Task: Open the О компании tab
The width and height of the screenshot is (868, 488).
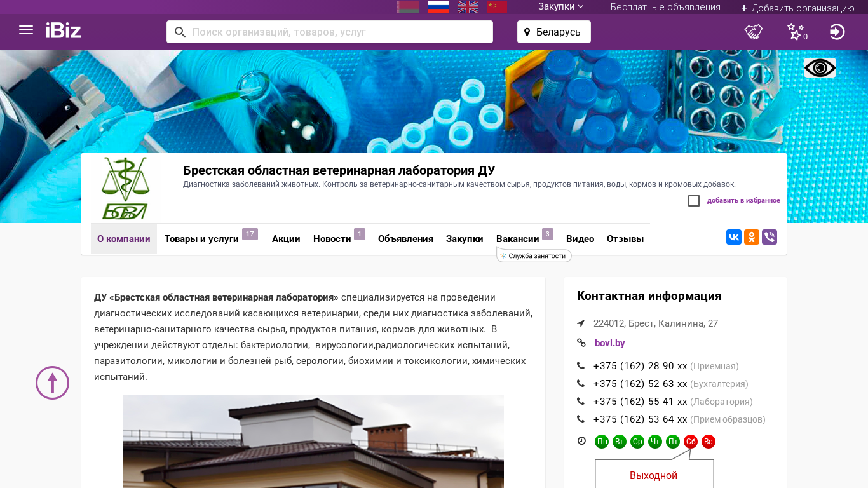Action: pyautogui.click(x=124, y=239)
